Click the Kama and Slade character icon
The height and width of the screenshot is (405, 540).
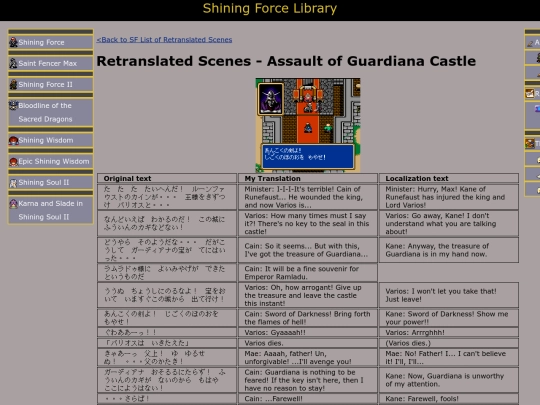(x=13, y=204)
